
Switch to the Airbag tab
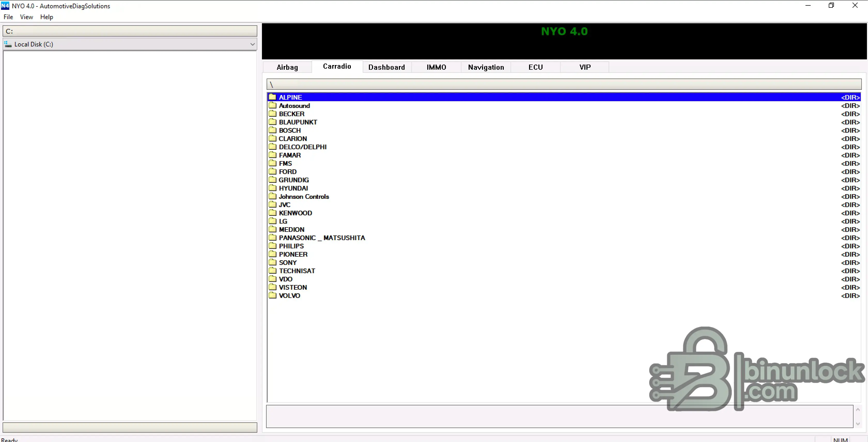[287, 67]
